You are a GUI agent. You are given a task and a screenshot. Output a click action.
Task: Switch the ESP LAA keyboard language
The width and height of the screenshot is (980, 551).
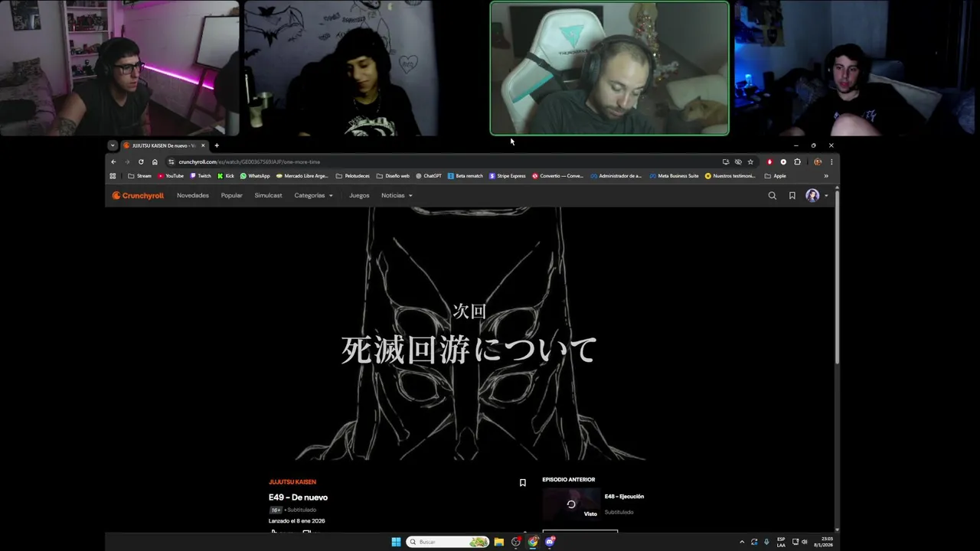[781, 542]
